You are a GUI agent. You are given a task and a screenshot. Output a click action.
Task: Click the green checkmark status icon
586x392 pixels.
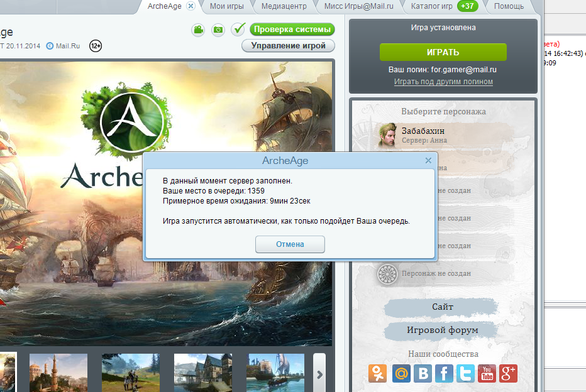(x=238, y=29)
